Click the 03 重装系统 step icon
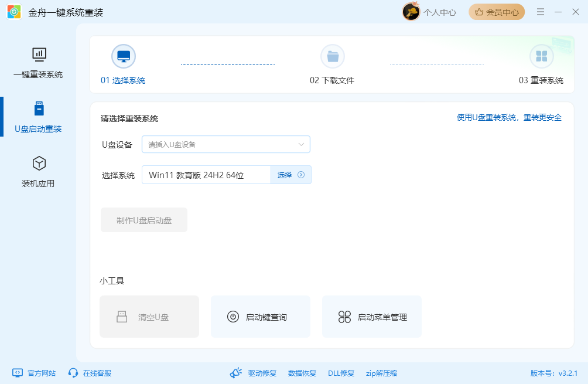 (542, 56)
